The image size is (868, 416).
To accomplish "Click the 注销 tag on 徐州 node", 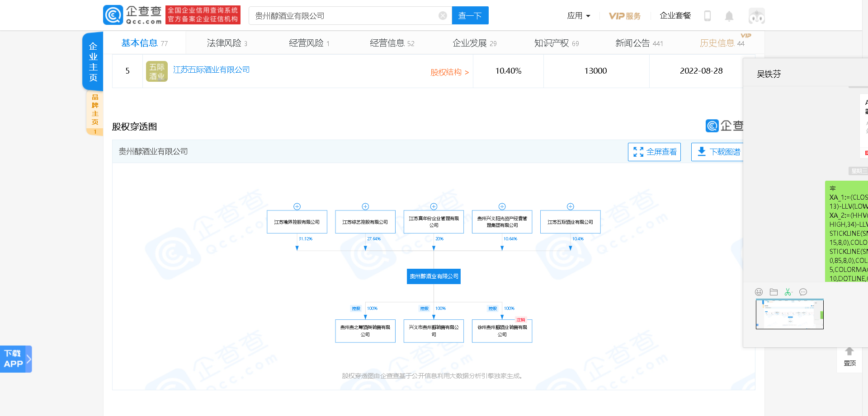I will point(521,320).
